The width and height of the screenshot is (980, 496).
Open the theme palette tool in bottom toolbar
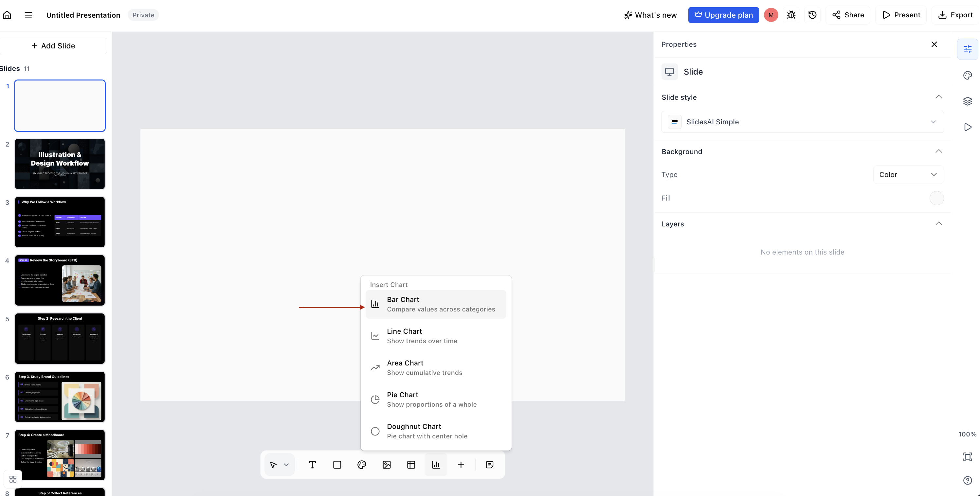(362, 465)
